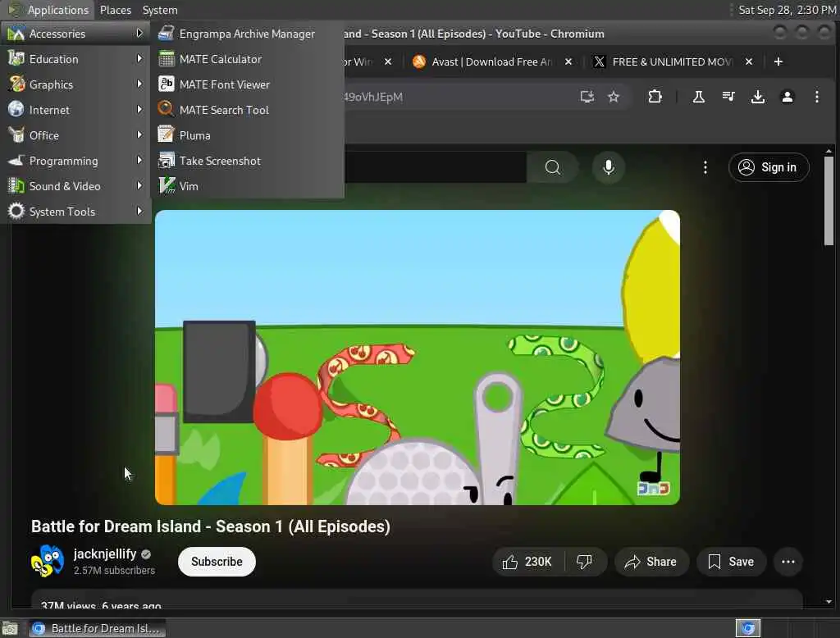The height and width of the screenshot is (638, 840).
Task: Open the media controls icon
Action: [728, 97]
